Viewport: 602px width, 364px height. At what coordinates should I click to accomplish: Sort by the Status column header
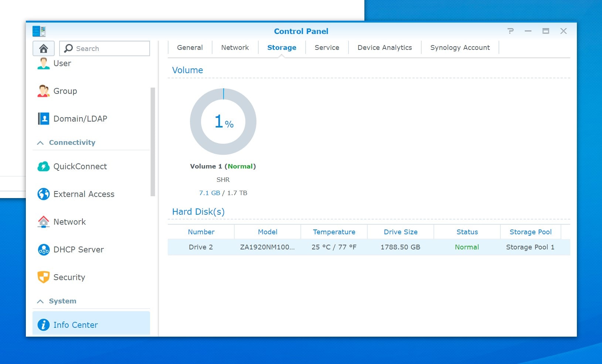467,232
